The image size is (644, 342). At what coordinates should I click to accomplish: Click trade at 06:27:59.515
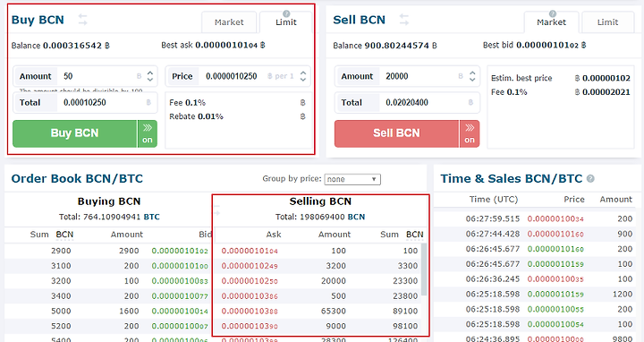pos(534,218)
